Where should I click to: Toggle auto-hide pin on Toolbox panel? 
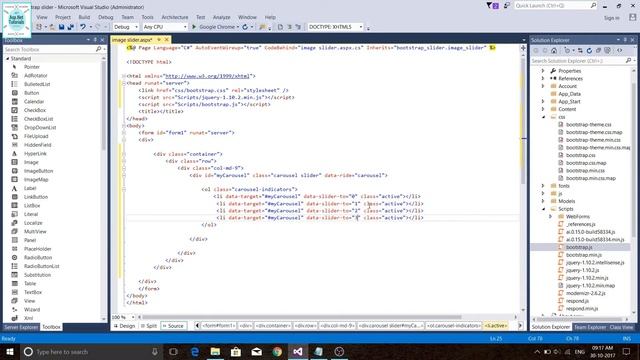click(x=96, y=40)
